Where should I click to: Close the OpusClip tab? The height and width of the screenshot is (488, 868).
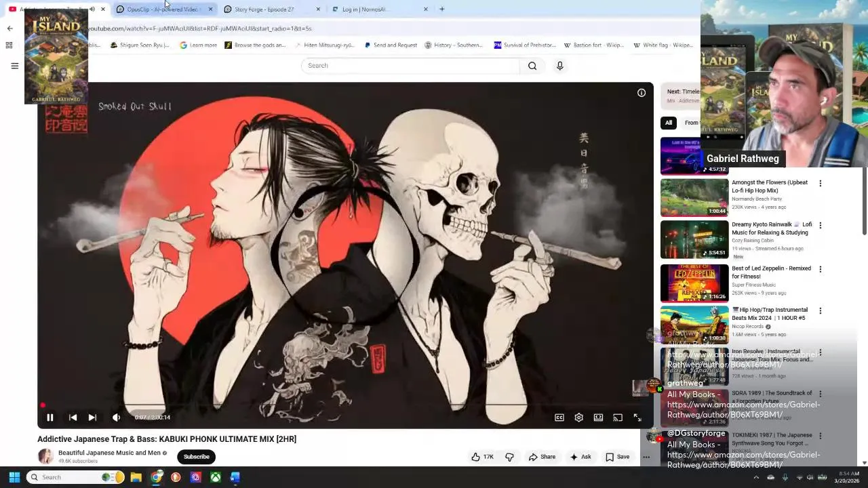coord(210,9)
